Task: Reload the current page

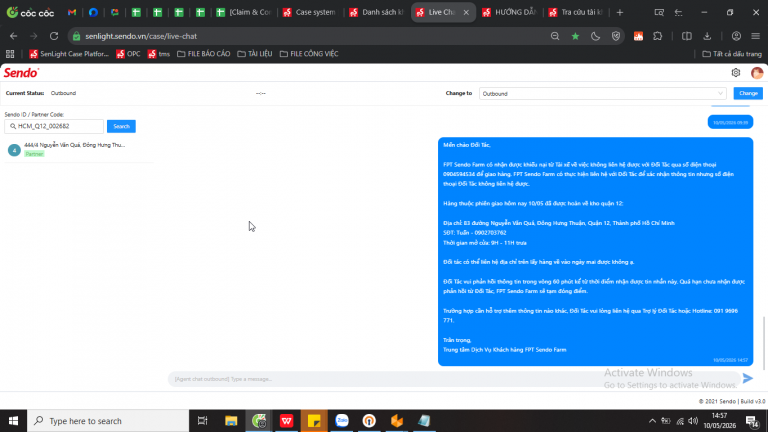Action: pos(54,36)
